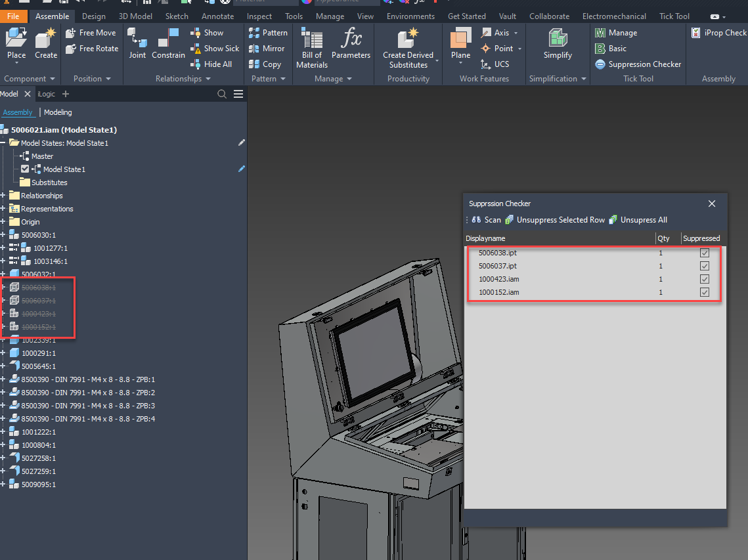The height and width of the screenshot is (560, 748).
Task: Uncheck Suppressed for 5006037.ipt
Action: (x=705, y=266)
